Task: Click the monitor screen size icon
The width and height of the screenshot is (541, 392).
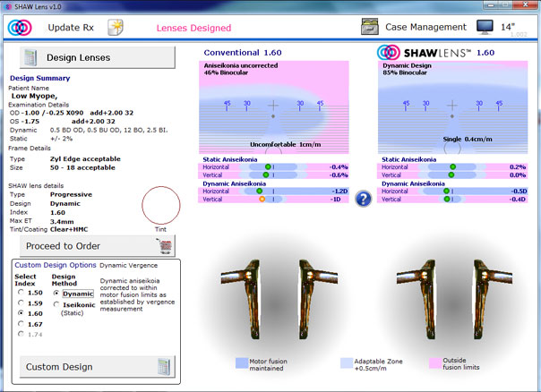Action: [485, 27]
